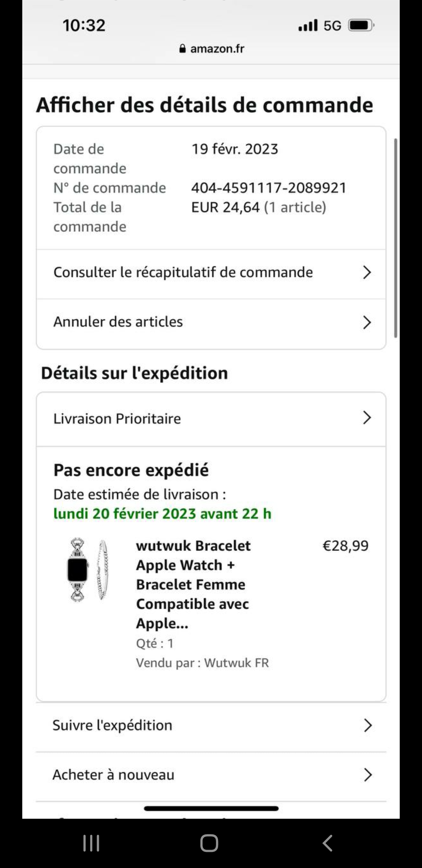This screenshot has width=422, height=868.
Task: Select Suivre l'expédition row
Action: pos(113,725)
